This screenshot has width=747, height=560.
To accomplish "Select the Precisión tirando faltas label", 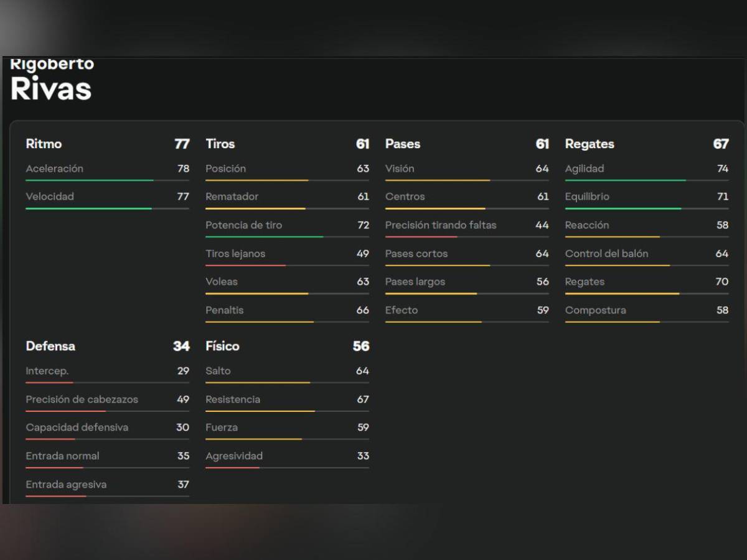I will [441, 225].
